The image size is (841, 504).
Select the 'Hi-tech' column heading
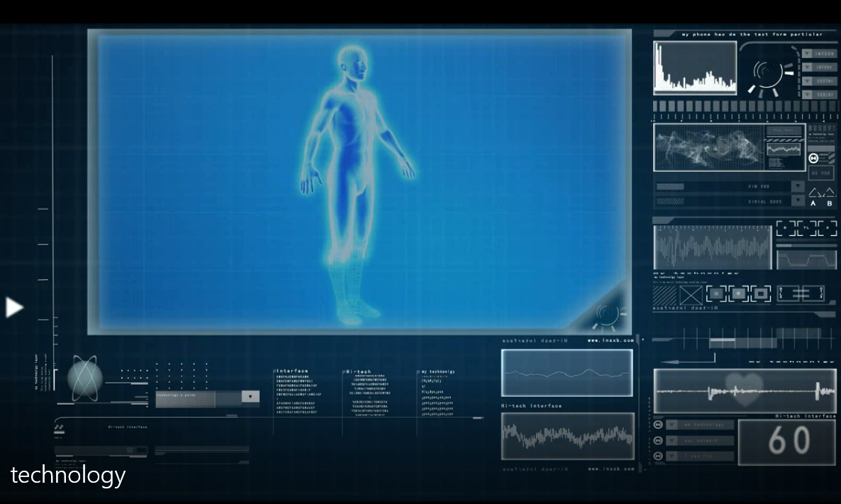[x=358, y=371]
